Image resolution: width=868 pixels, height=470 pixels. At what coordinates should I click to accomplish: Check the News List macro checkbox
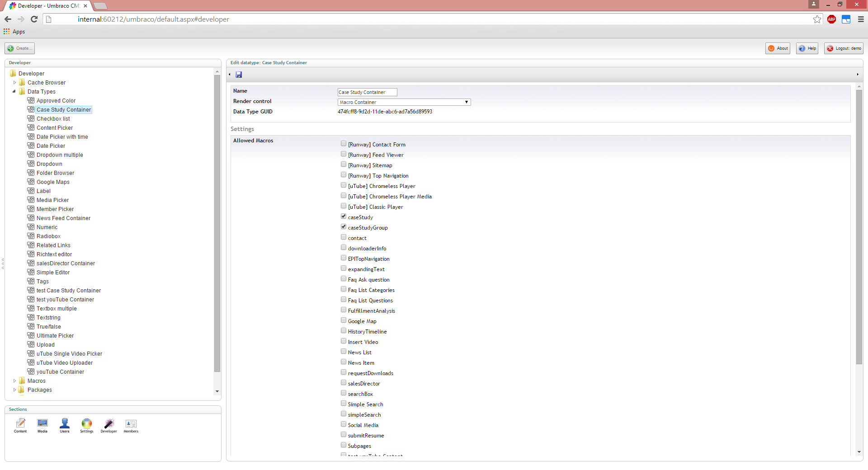[x=344, y=352]
